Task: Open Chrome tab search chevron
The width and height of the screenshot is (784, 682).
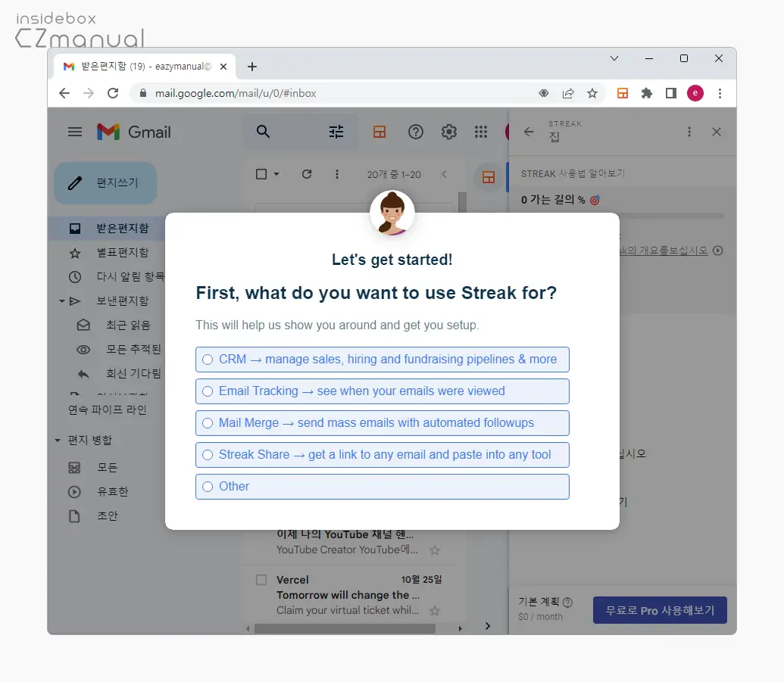Action: 614,58
